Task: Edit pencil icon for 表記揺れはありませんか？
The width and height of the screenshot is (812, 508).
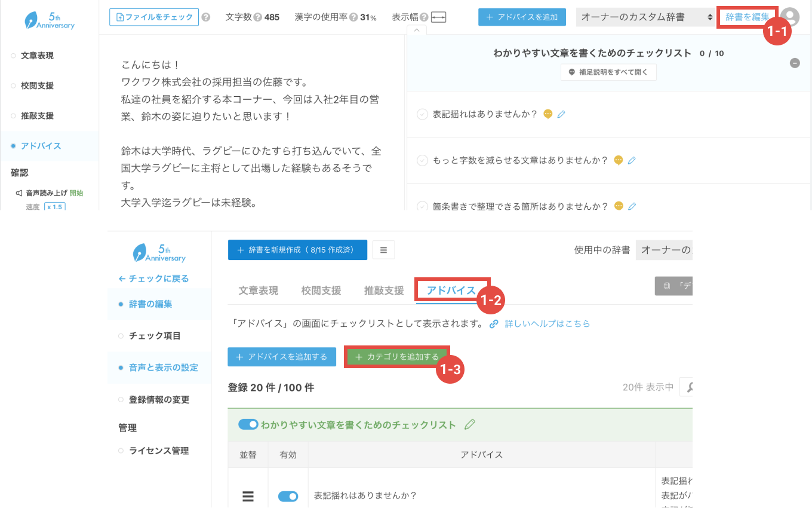Action: 561,114
